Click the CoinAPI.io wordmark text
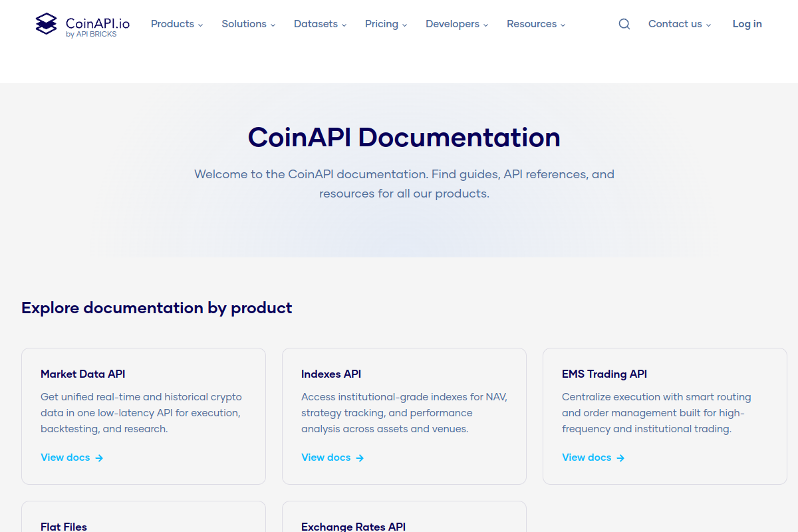798x532 pixels. click(98, 24)
